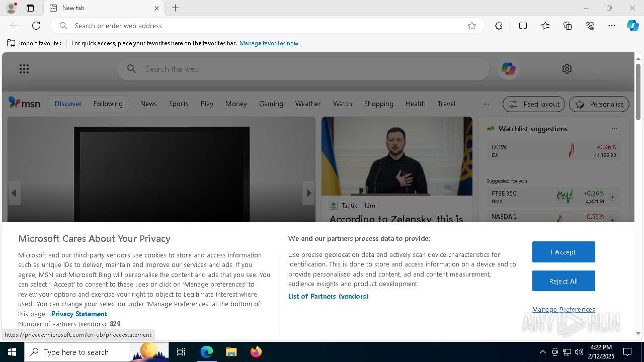Open List of Partners (vendors) link
644x362 pixels.
[x=329, y=296]
